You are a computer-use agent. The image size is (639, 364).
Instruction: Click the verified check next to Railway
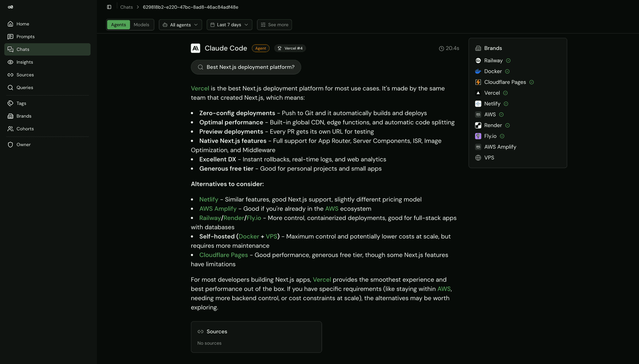tap(508, 61)
